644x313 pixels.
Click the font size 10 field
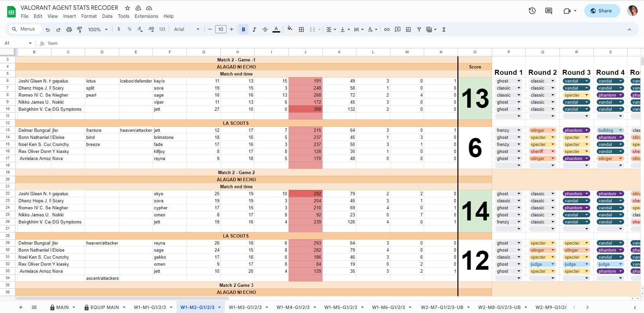[221, 30]
